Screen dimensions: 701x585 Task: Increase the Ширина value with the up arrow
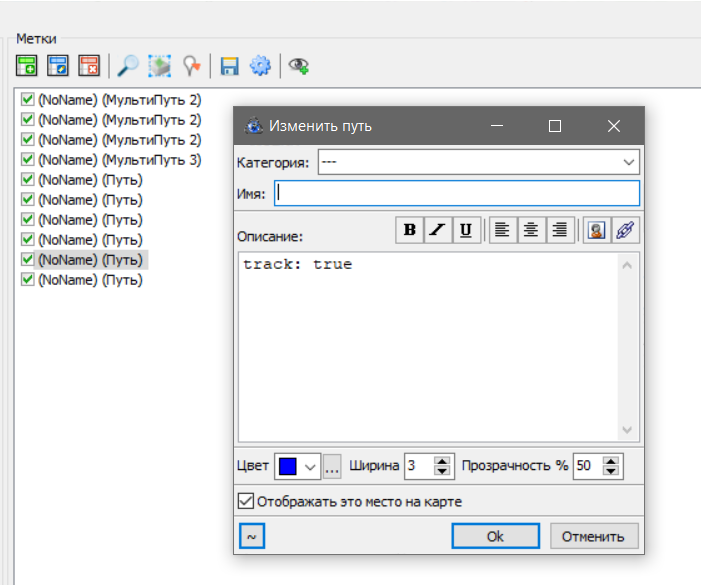point(442,461)
